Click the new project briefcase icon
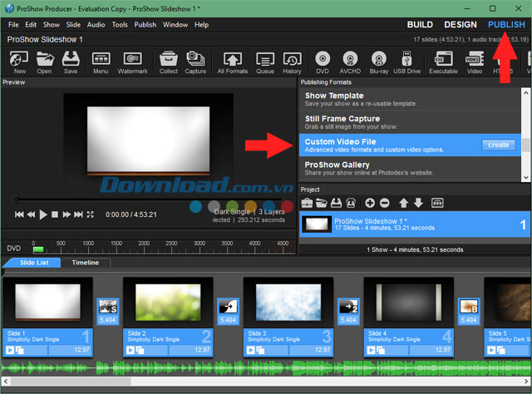532x394 pixels. [307, 203]
